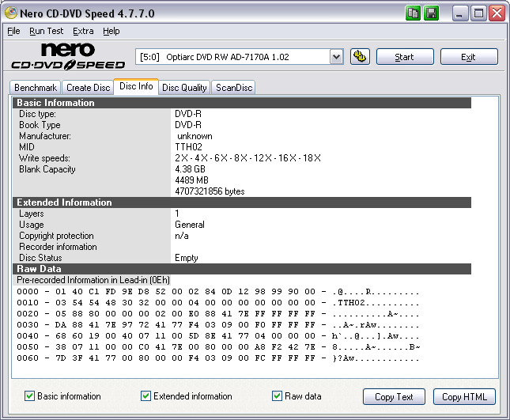The width and height of the screenshot is (510, 420).
Task: Maximize the Nero CD-DVD Speed window
Action: [x=478, y=13]
